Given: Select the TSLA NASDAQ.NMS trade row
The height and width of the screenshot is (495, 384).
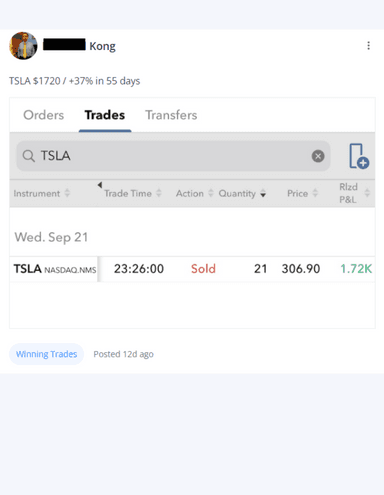Looking at the screenshot, I should click(x=192, y=269).
